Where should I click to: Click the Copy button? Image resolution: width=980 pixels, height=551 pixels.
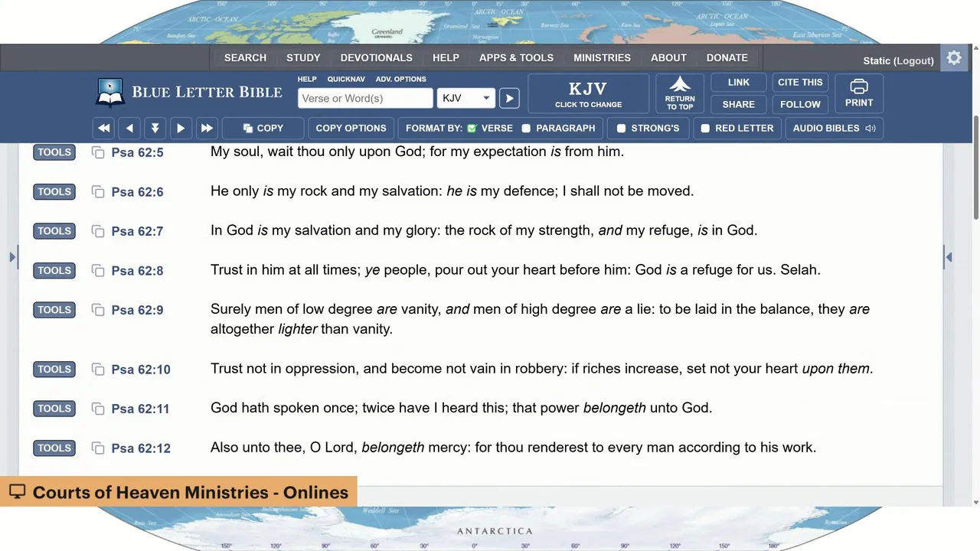263,128
